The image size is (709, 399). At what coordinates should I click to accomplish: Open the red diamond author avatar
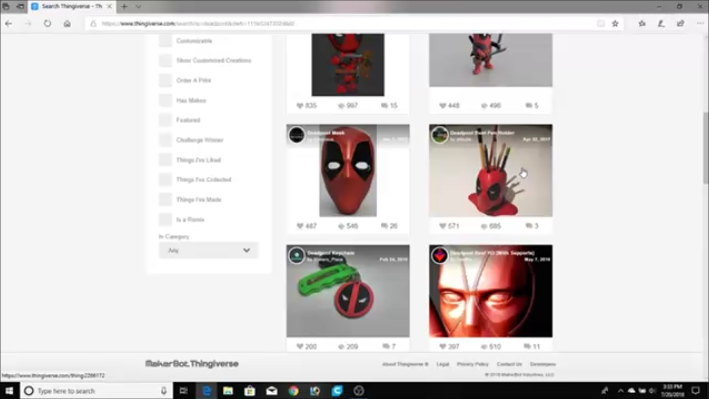tap(440, 255)
